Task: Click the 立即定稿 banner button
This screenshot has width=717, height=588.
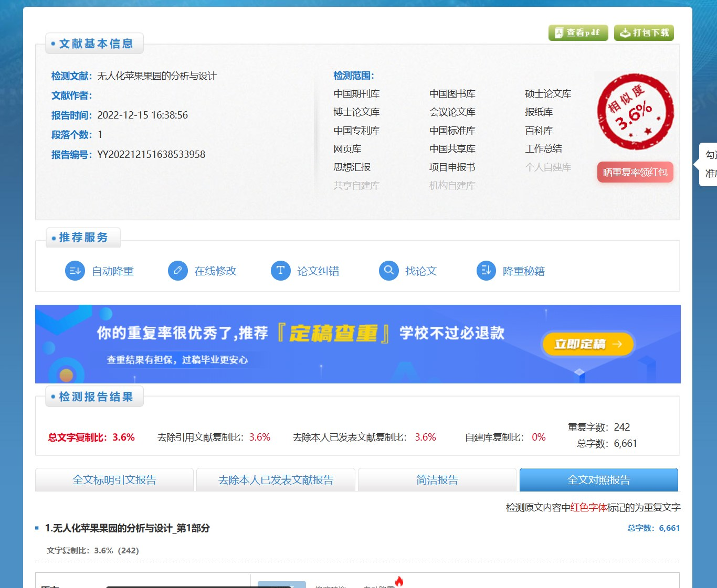Action: click(x=587, y=344)
